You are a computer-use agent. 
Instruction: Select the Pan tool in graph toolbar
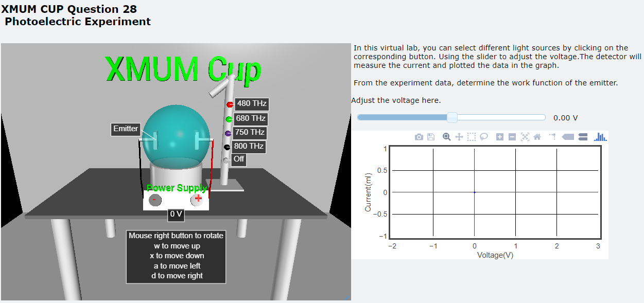pos(459,137)
